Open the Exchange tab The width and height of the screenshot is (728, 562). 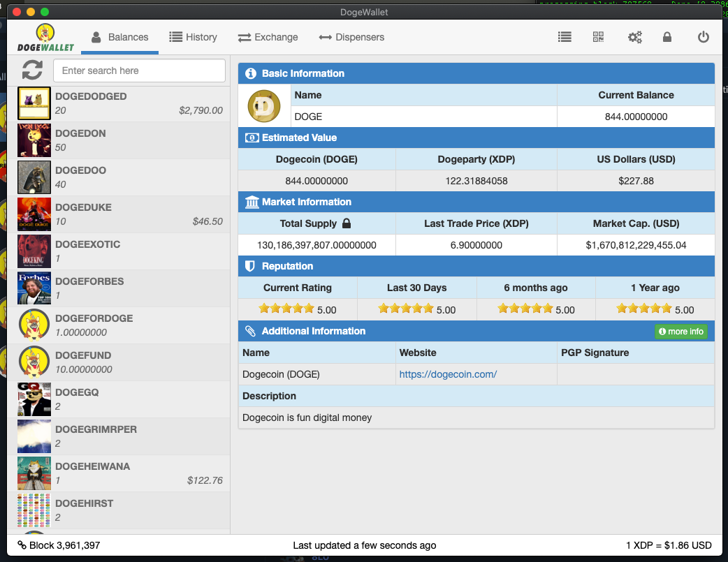pyautogui.click(x=268, y=37)
